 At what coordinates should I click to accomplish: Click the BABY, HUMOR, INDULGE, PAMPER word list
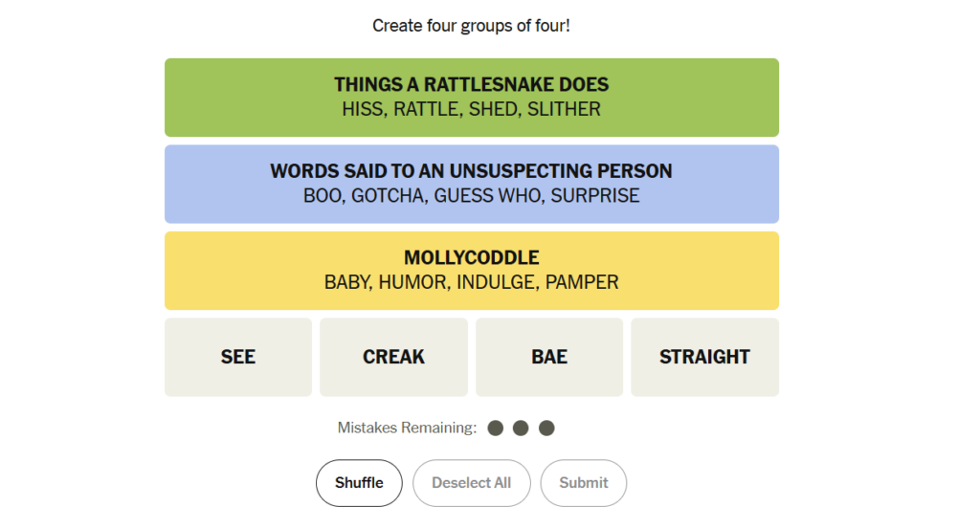(471, 282)
